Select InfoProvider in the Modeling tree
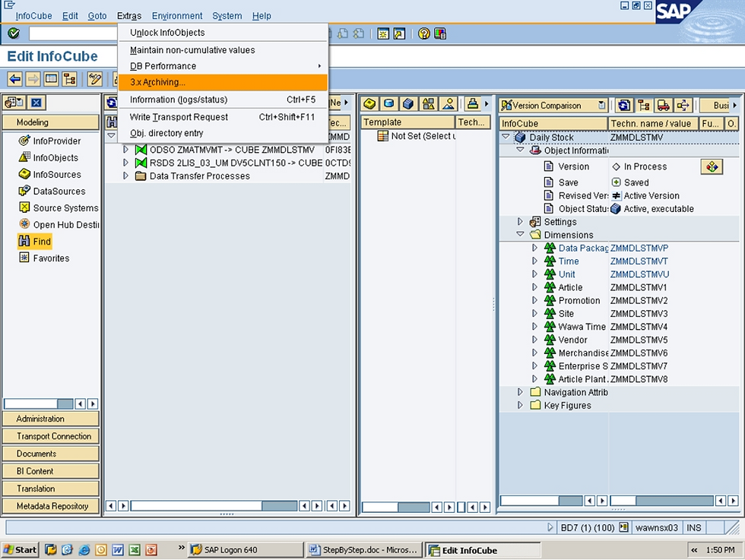The width and height of the screenshot is (745, 560). pyautogui.click(x=49, y=141)
